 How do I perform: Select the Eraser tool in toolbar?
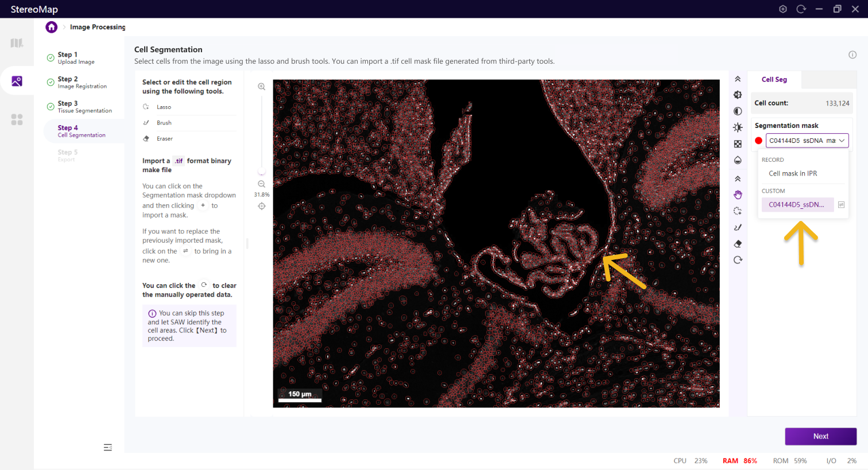(x=738, y=244)
